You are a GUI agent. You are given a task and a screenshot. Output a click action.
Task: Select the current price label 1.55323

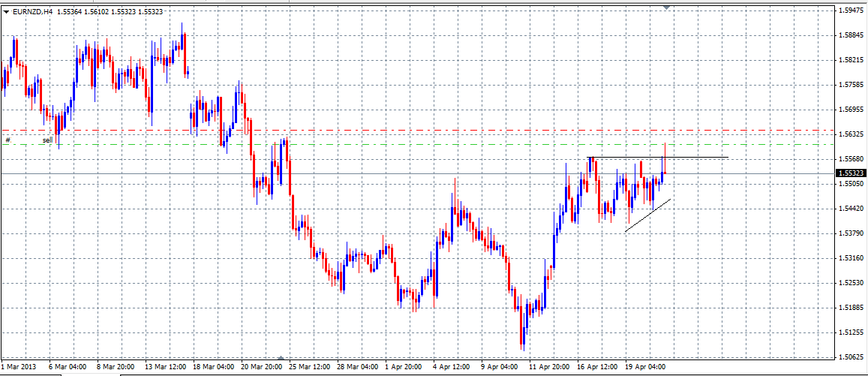(x=850, y=173)
